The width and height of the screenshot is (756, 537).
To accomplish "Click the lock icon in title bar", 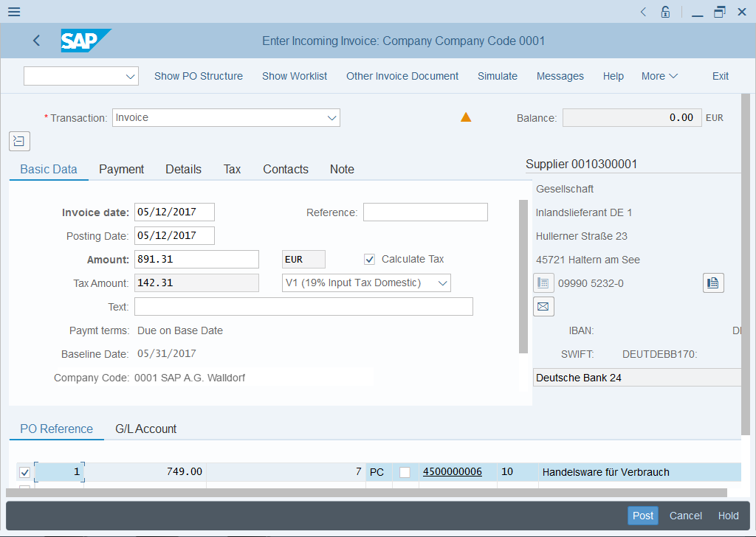I will pyautogui.click(x=665, y=12).
